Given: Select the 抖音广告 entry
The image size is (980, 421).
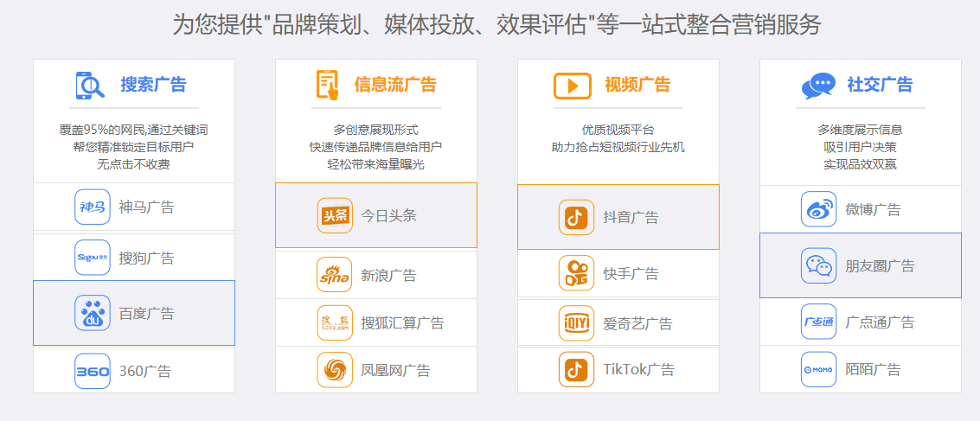Looking at the screenshot, I should pos(618,217).
